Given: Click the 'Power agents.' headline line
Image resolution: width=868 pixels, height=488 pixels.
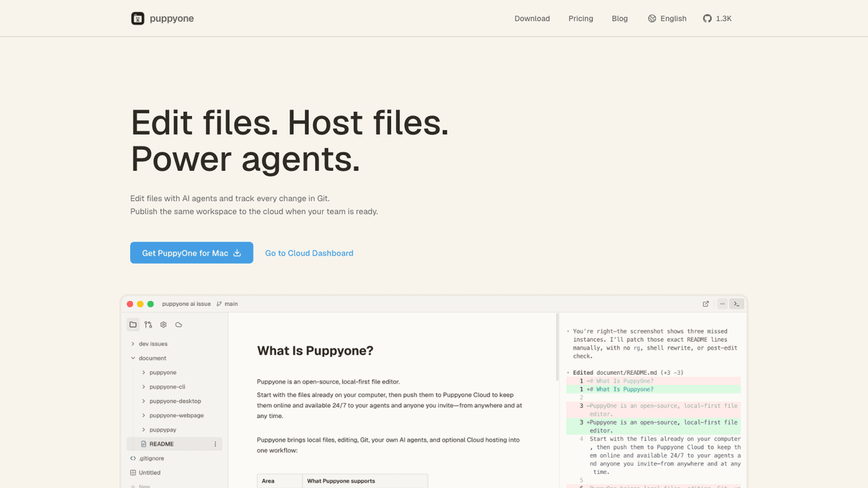Looking at the screenshot, I should click(x=245, y=159).
